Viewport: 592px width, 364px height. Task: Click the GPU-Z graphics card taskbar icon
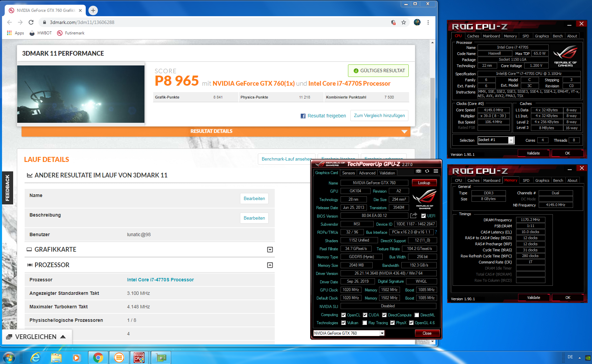point(161,358)
